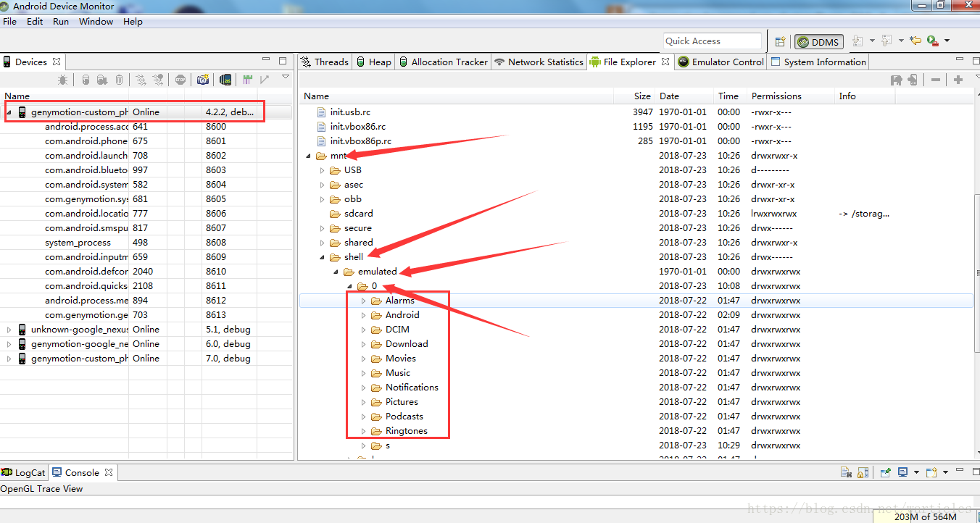Click the Open Console icon
The width and height of the screenshot is (980, 523).
[932, 472]
